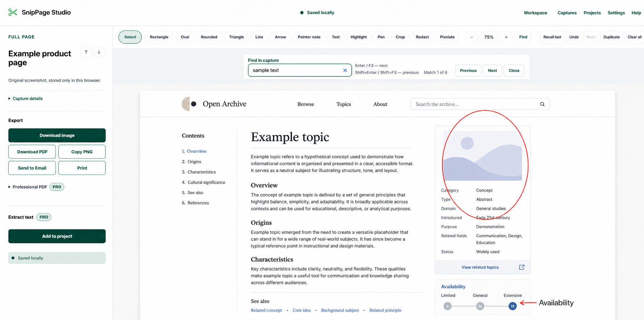Select the Crop tool
Image resolution: width=644 pixels, height=320 pixels.
click(400, 37)
